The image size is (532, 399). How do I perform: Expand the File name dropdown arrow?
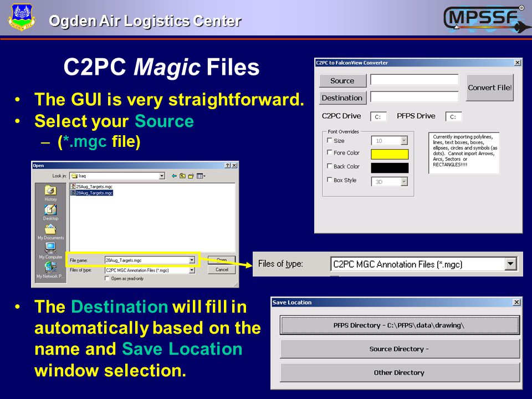[x=192, y=260]
